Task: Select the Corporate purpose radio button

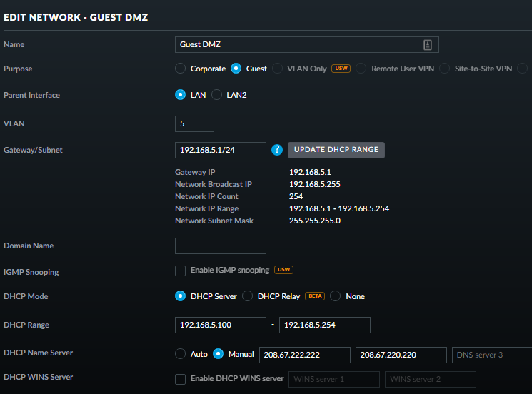Action: [181, 69]
